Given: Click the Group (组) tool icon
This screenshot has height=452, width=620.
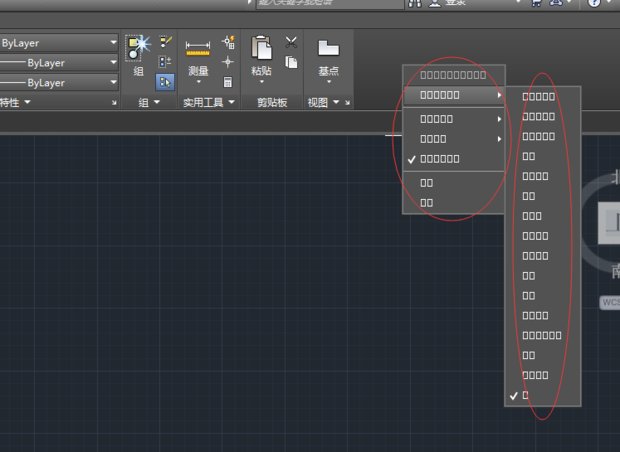Looking at the screenshot, I should [x=137, y=46].
